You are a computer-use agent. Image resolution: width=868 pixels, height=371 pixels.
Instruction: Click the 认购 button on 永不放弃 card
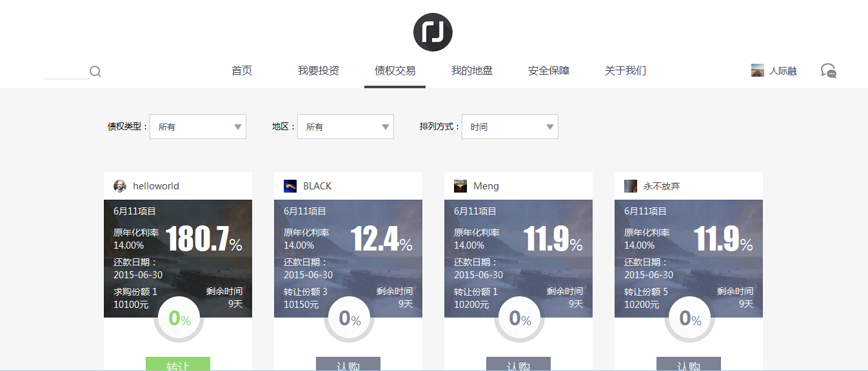[689, 364]
